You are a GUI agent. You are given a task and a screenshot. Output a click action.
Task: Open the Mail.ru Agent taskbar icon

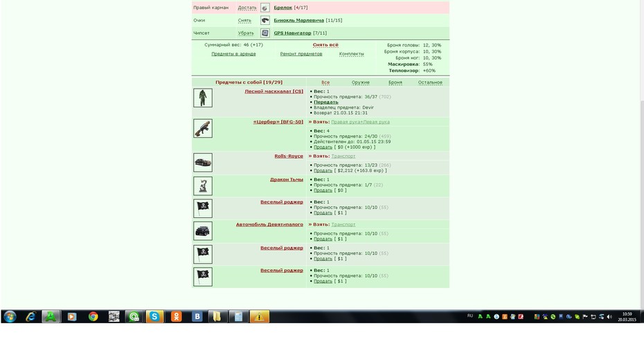coord(134,316)
